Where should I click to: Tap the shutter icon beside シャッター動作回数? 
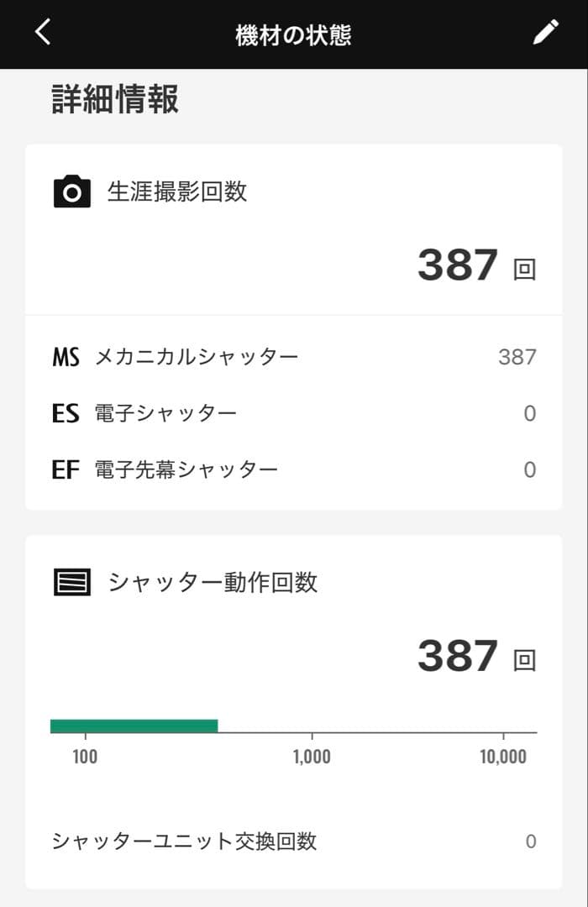coord(72,582)
